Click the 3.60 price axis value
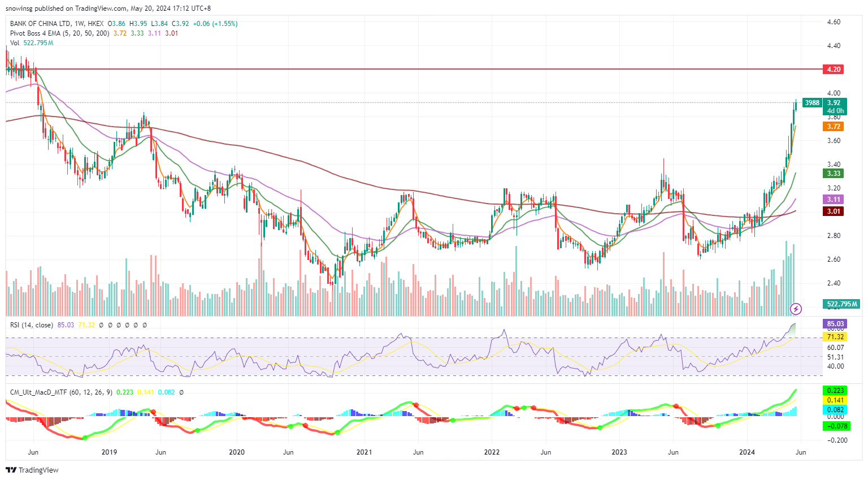868x480 pixels. click(834, 141)
